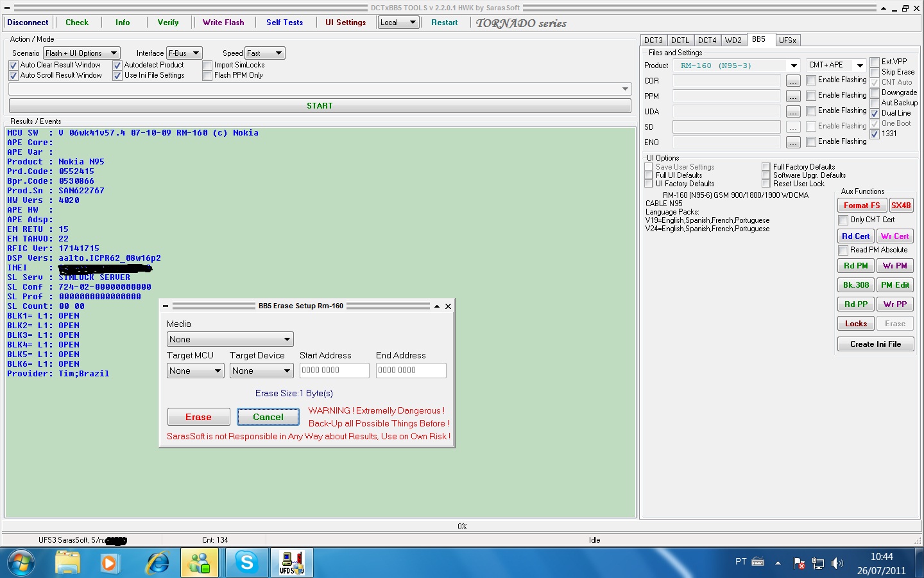Switch to the DCT4 tab
Viewport: 924px width, 578px height.
(706, 40)
